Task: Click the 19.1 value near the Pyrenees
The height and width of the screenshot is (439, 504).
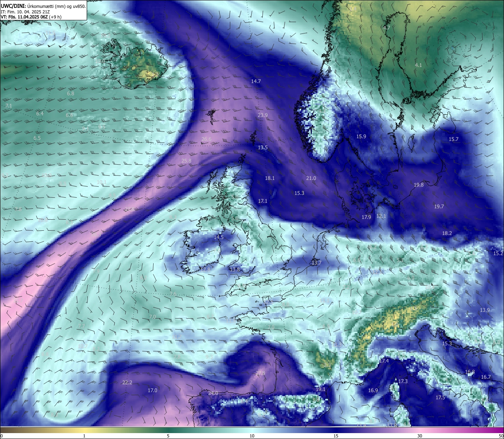Action: (x=321, y=389)
